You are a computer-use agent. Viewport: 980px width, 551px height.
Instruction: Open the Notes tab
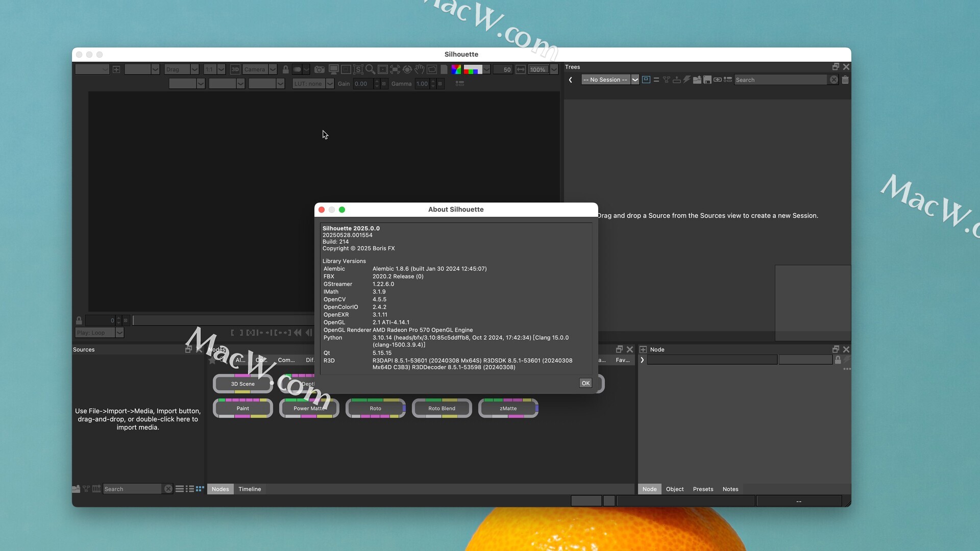click(730, 489)
